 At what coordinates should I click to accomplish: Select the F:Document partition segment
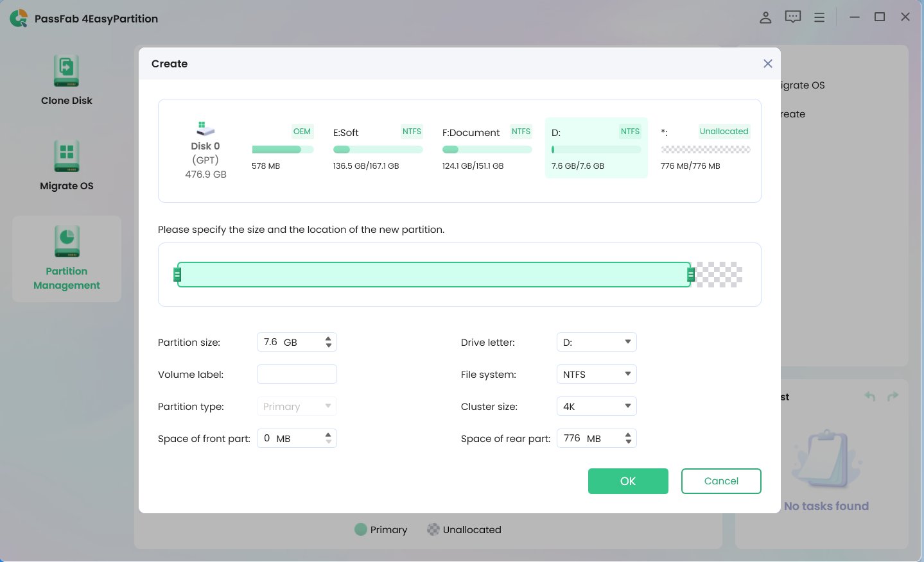[x=487, y=148]
